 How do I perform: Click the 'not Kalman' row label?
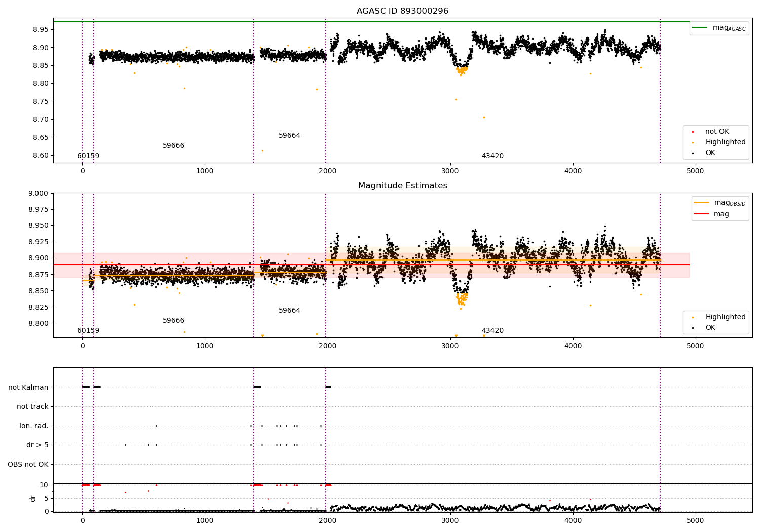[28, 388]
